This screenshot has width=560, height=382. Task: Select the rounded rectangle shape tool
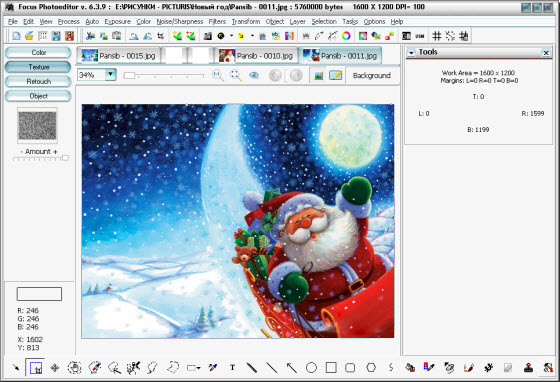350,368
